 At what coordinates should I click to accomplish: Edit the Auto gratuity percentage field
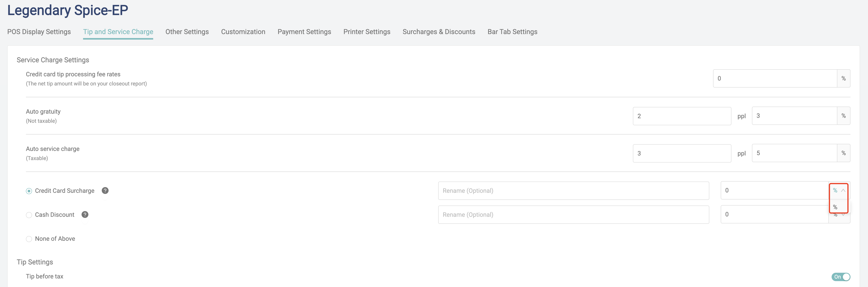[794, 116]
